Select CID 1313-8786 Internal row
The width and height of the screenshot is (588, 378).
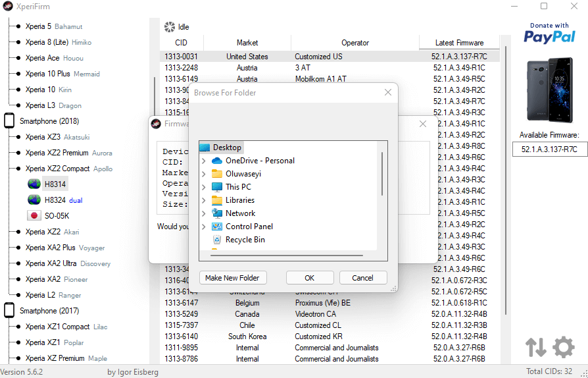coord(330,359)
